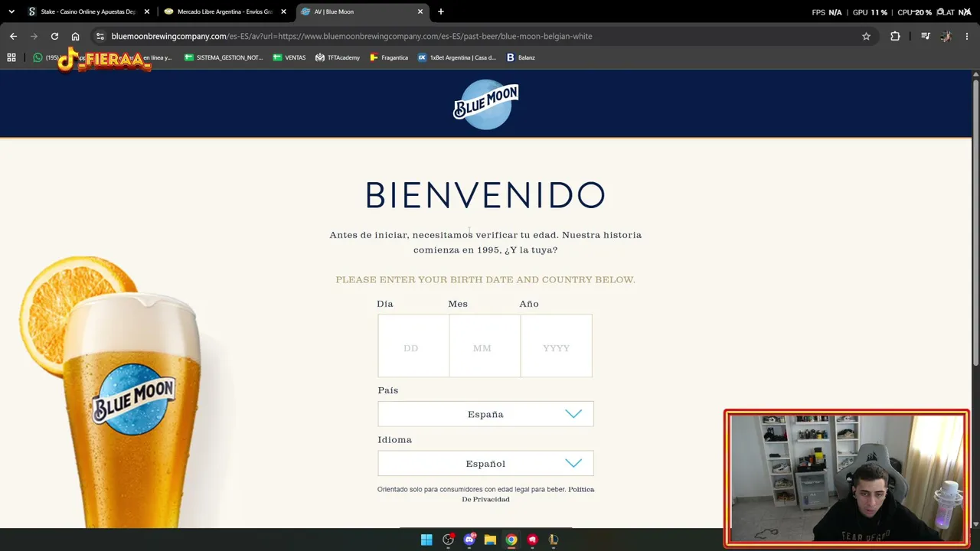This screenshot has height=551, width=980.
Task: Open Google Chrome from the taskbar
Action: (x=511, y=540)
